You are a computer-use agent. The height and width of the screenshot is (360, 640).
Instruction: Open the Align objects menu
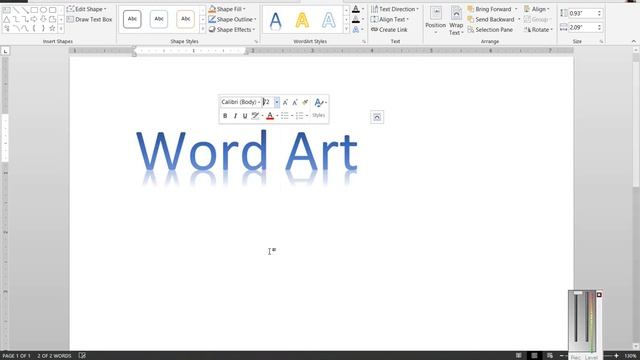[537, 9]
